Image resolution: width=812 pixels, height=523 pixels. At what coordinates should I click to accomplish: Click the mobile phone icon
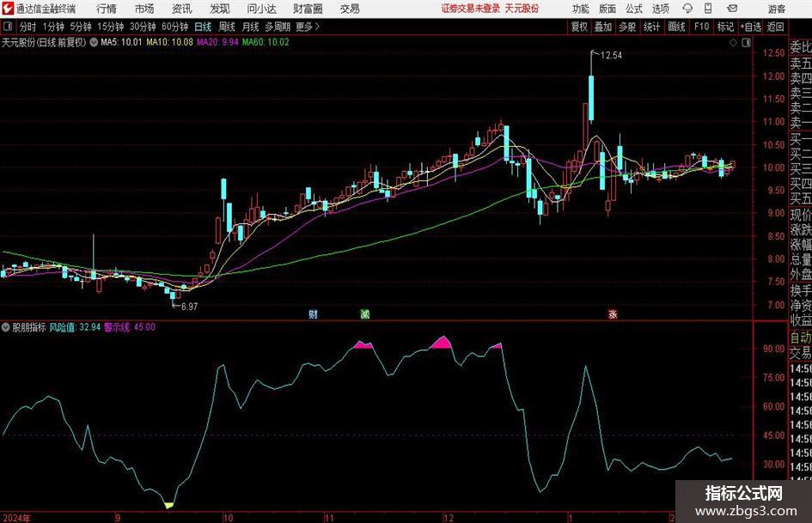click(708, 9)
